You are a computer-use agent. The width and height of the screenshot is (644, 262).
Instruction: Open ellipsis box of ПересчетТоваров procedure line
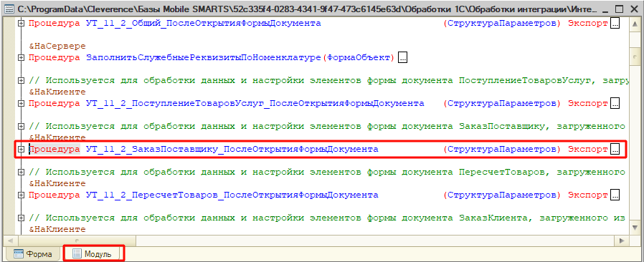(615, 195)
